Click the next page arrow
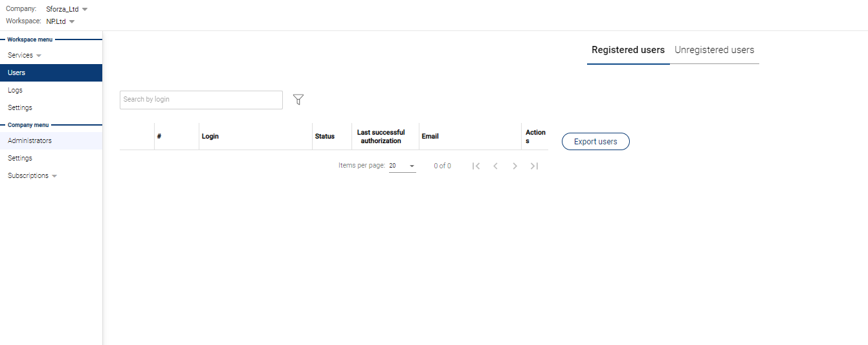868x345 pixels. (515, 166)
